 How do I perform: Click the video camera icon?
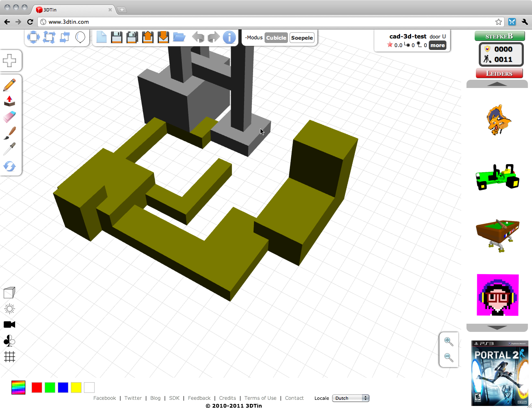9,325
